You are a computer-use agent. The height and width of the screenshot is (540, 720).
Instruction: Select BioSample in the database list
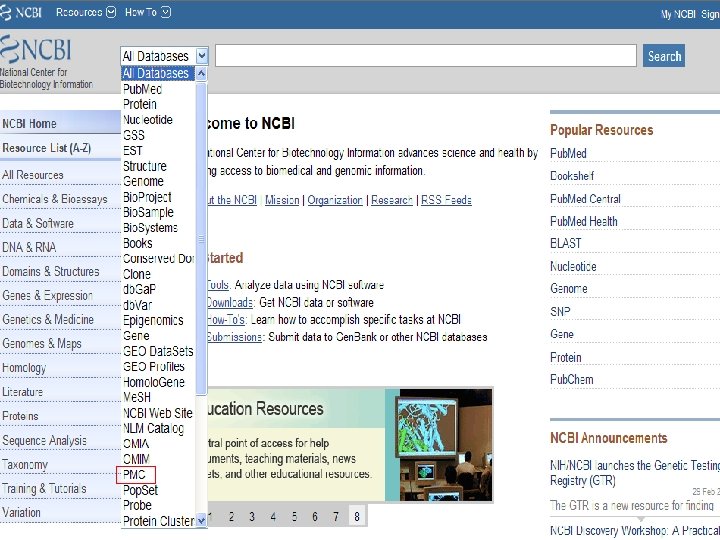(148, 213)
